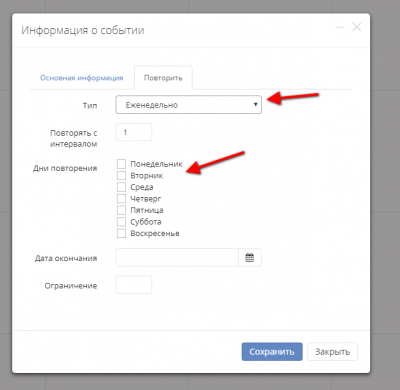Screen dimensions: 400x390
Task: Click the Информация о событии title
Action: (x=83, y=30)
